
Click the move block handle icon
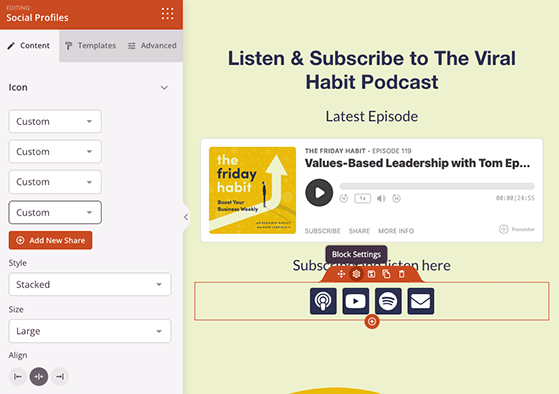click(x=341, y=274)
